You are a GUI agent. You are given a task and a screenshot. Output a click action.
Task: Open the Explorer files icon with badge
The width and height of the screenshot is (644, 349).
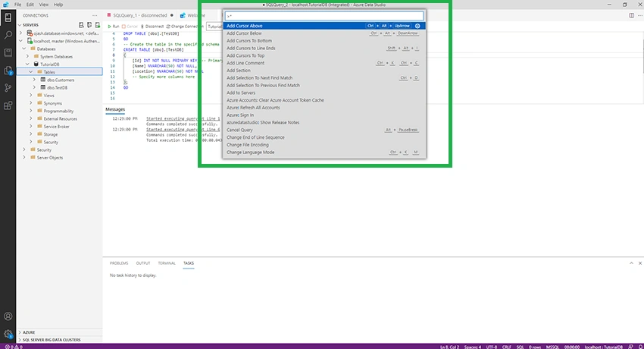(x=8, y=71)
